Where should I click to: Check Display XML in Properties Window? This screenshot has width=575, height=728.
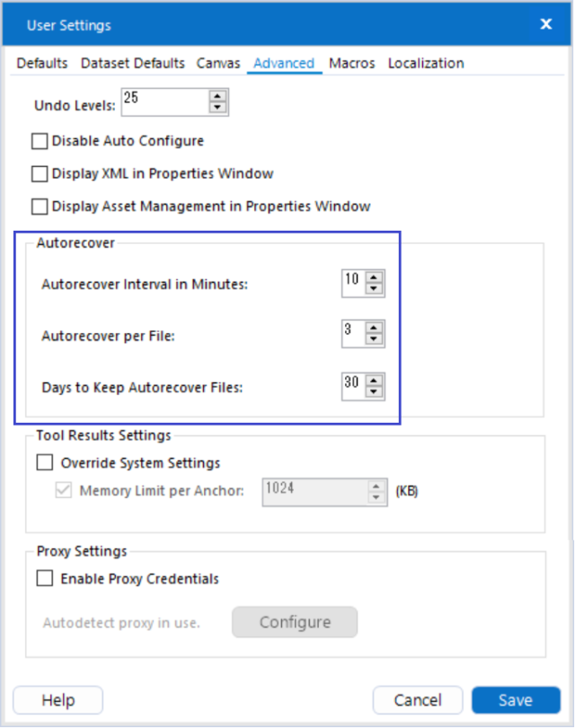coord(40,173)
